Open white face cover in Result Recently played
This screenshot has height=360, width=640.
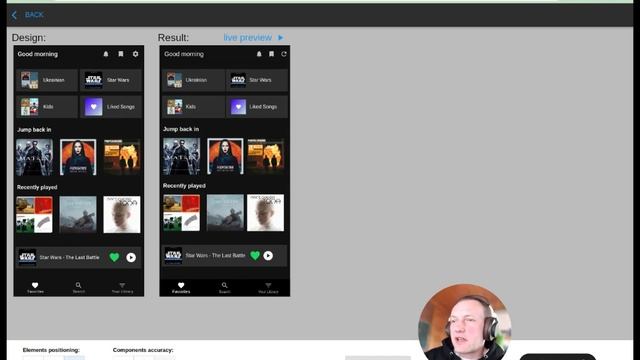pos(265,213)
